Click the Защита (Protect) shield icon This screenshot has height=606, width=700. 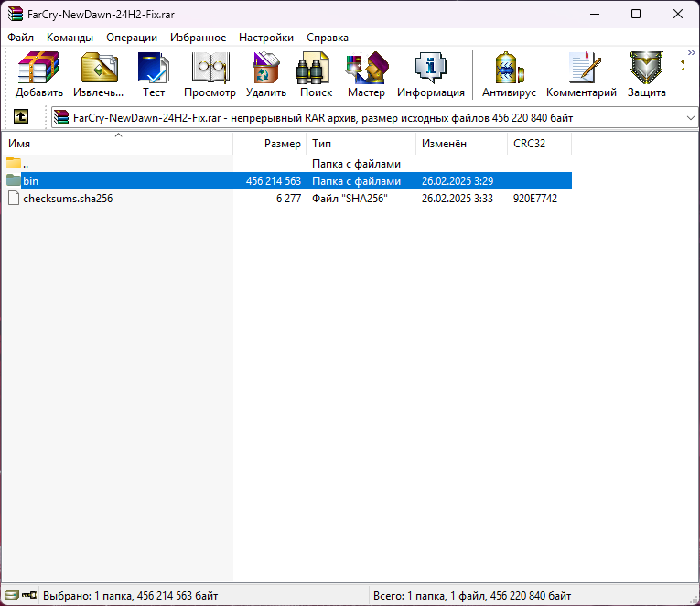[x=646, y=74]
